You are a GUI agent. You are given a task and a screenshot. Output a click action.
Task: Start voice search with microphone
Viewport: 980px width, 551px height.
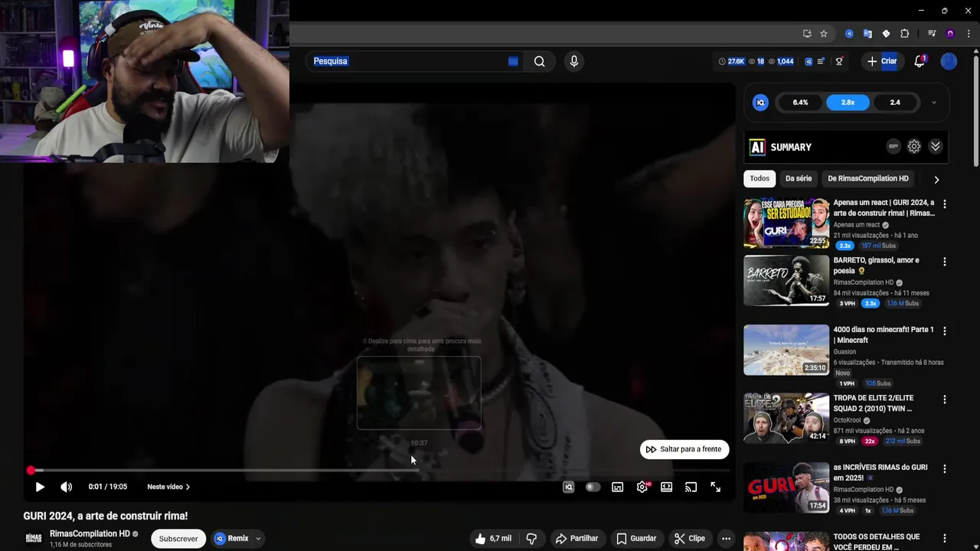point(574,61)
